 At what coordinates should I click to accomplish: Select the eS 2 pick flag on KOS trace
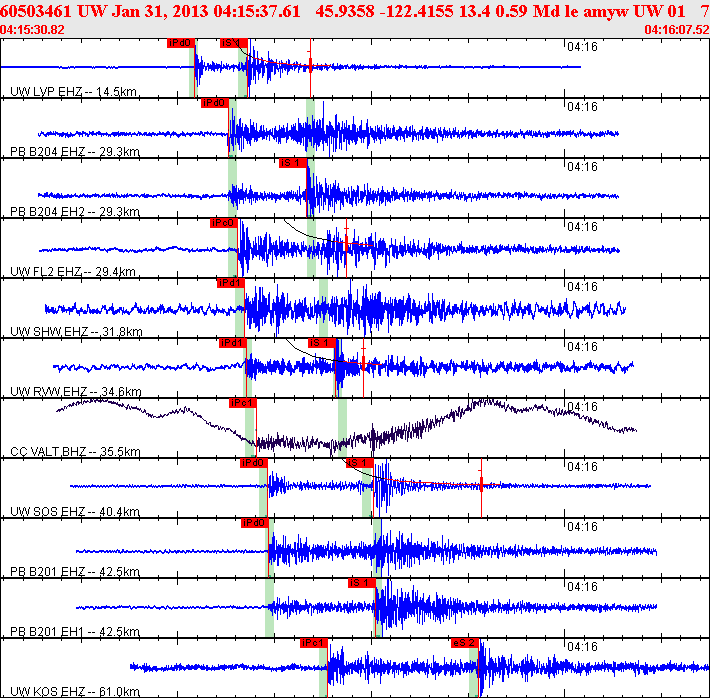point(465,643)
